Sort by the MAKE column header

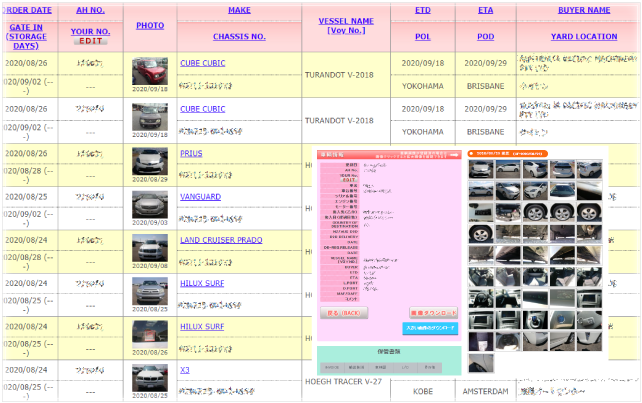(x=240, y=10)
